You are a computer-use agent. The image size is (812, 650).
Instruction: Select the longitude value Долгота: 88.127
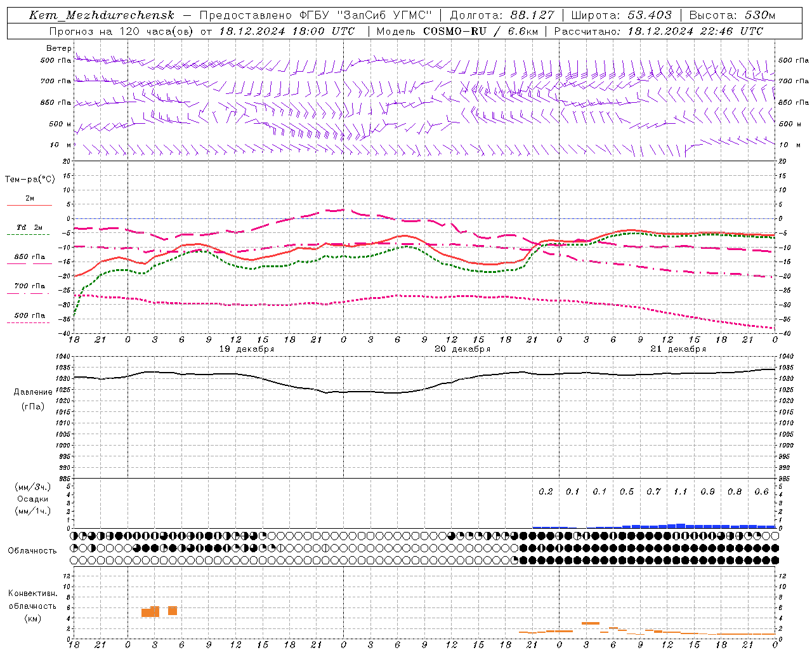[502, 15]
